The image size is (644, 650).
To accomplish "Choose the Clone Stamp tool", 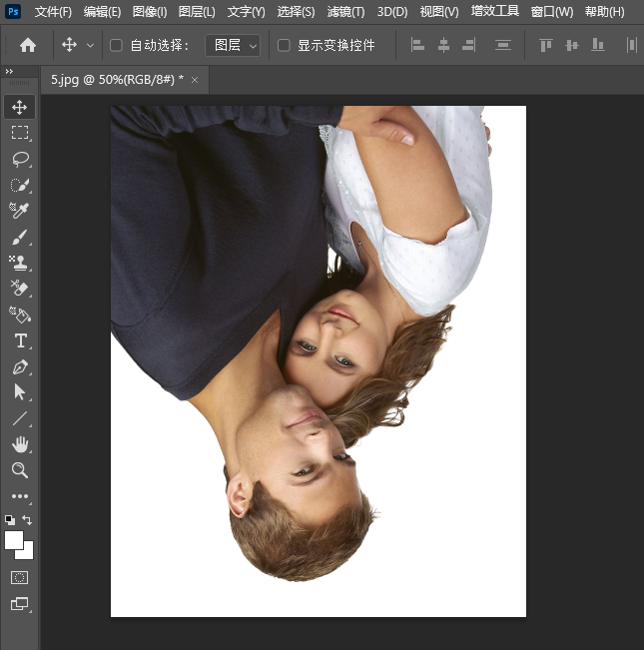I will pos(19,263).
